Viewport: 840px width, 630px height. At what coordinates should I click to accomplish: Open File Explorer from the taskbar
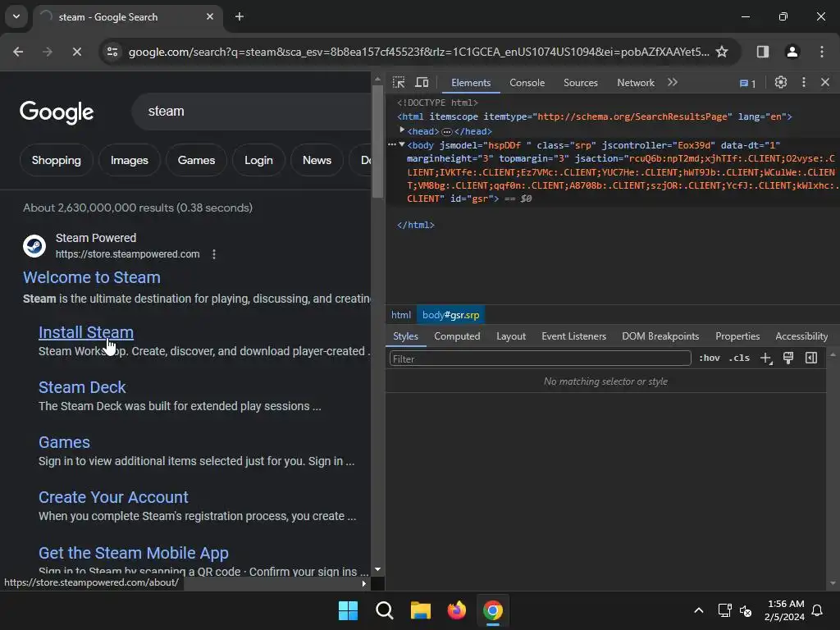(421, 610)
